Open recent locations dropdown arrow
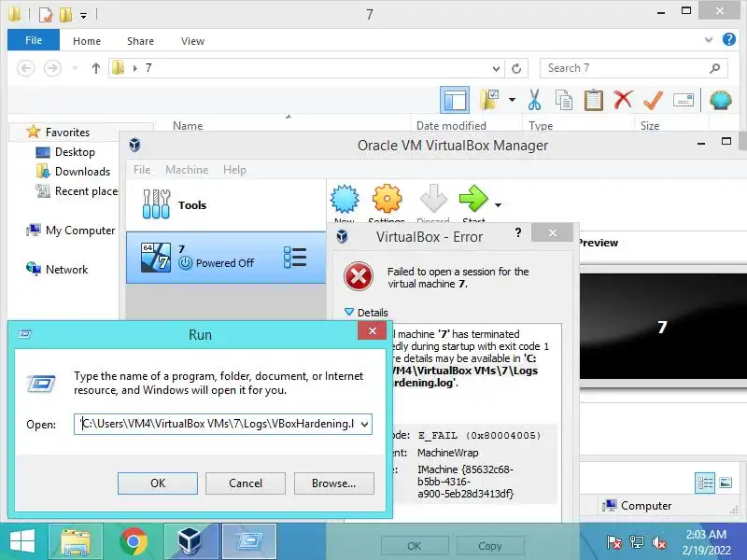747x560 pixels. click(75, 68)
